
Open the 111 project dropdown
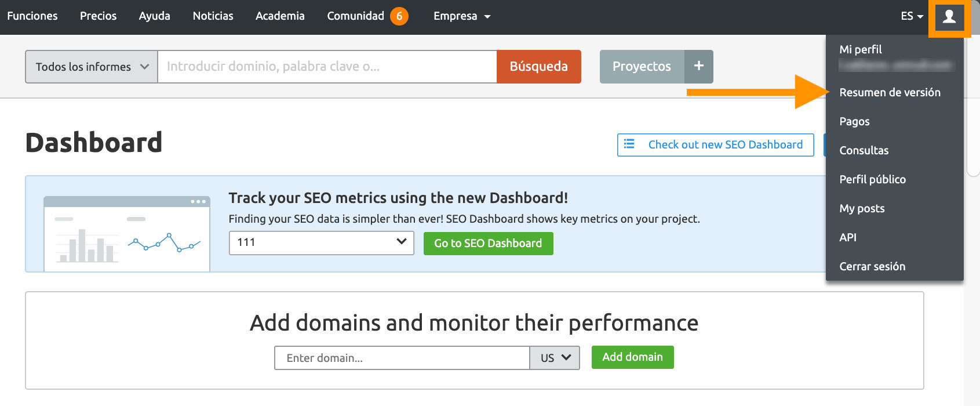[322, 242]
